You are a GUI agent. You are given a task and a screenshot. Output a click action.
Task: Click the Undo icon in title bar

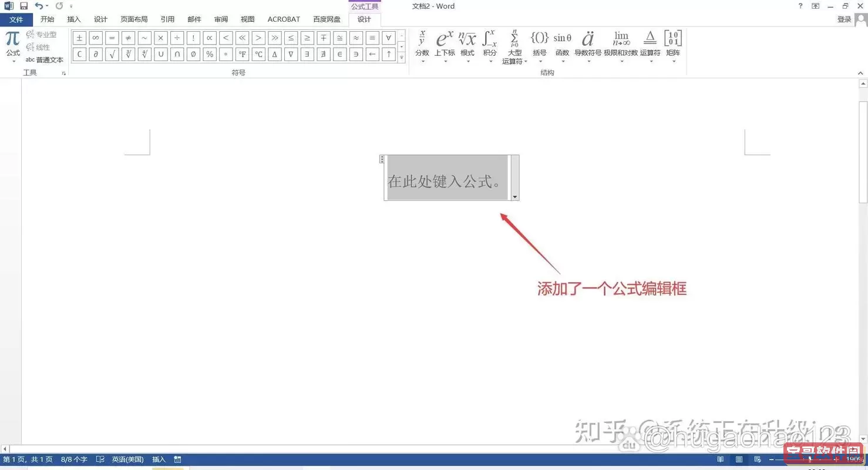pos(39,6)
